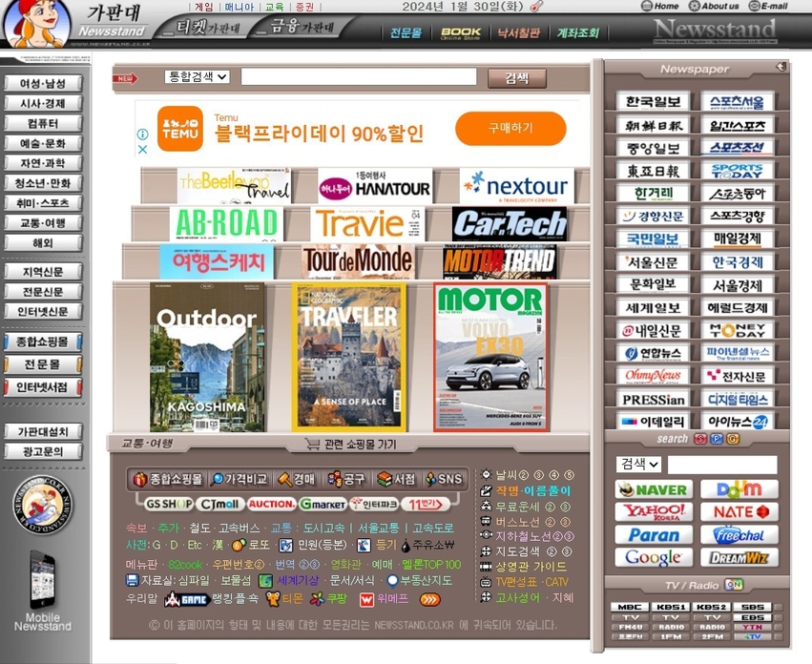Open the 여성·남성 sidebar category
The height and width of the screenshot is (664, 812).
43,83
